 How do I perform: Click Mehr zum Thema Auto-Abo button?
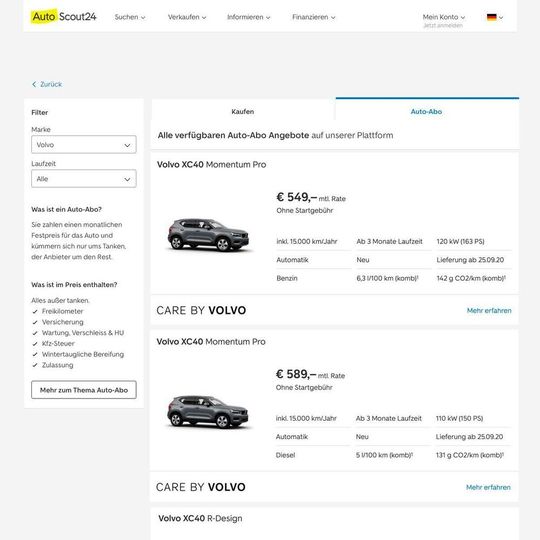tap(84, 390)
